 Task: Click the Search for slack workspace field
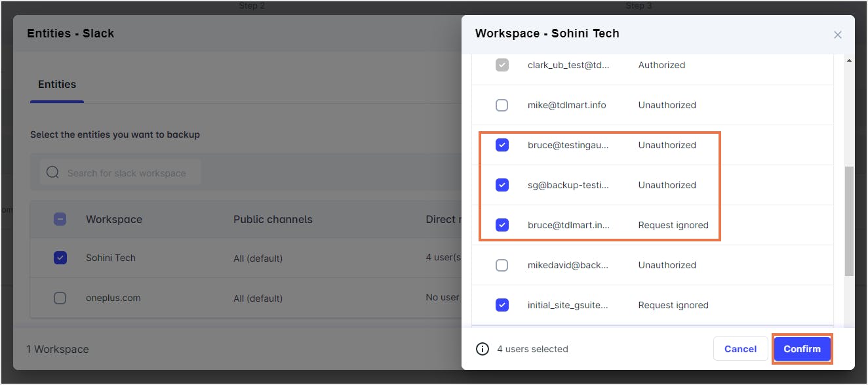pyautogui.click(x=127, y=173)
